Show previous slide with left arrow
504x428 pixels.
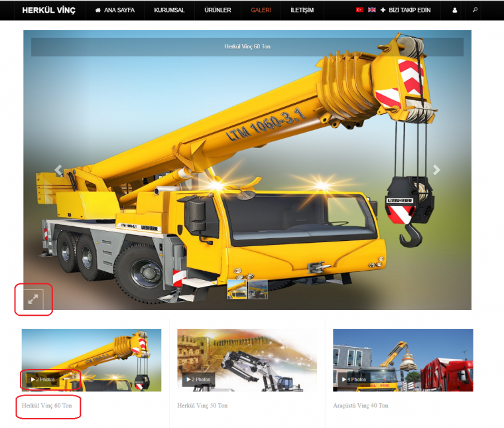[58, 169]
